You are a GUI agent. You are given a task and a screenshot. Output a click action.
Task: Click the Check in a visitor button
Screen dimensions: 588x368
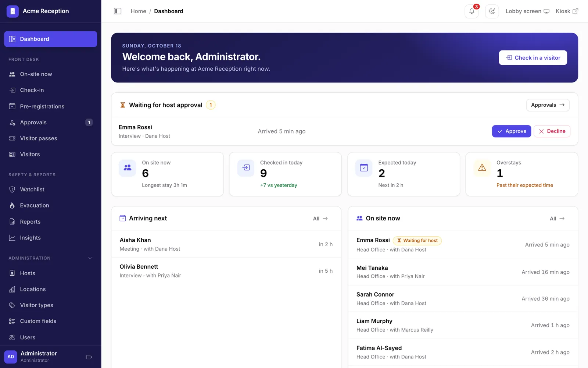(x=533, y=58)
